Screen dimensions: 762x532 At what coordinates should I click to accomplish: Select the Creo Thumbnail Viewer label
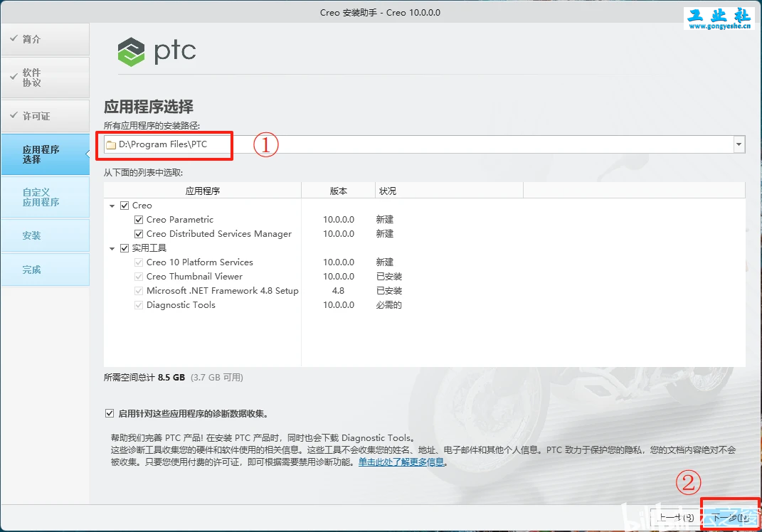tap(194, 277)
